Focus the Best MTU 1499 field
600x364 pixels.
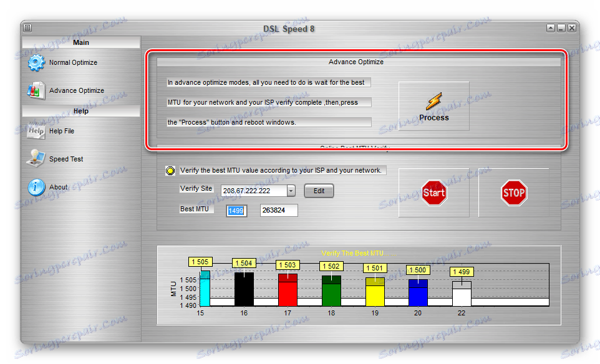[236, 211]
